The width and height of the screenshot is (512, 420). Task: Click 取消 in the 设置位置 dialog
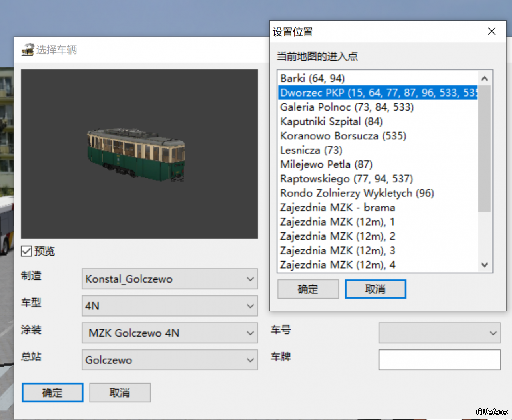375,289
